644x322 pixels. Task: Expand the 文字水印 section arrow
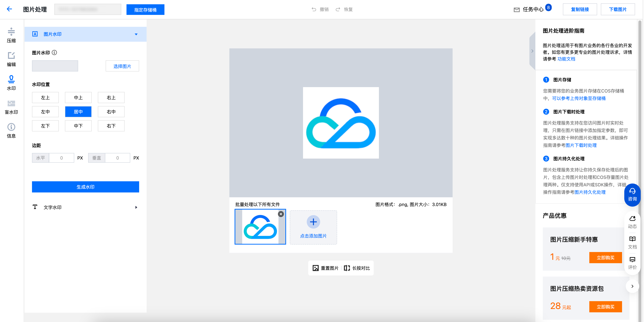click(x=136, y=207)
